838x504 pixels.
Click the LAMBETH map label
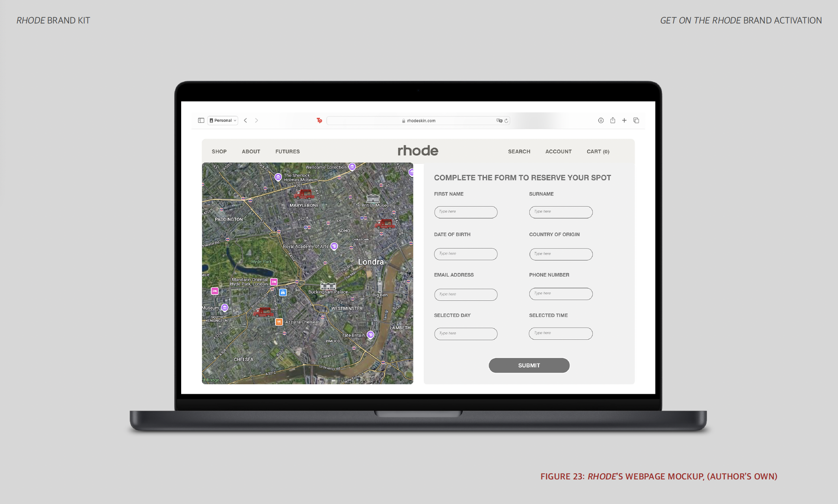coord(400,328)
